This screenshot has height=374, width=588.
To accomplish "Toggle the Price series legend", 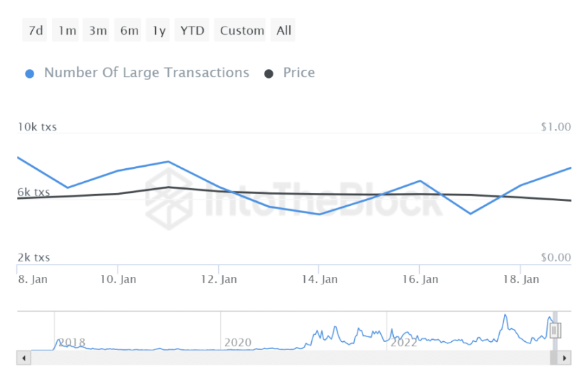I will point(299,72).
